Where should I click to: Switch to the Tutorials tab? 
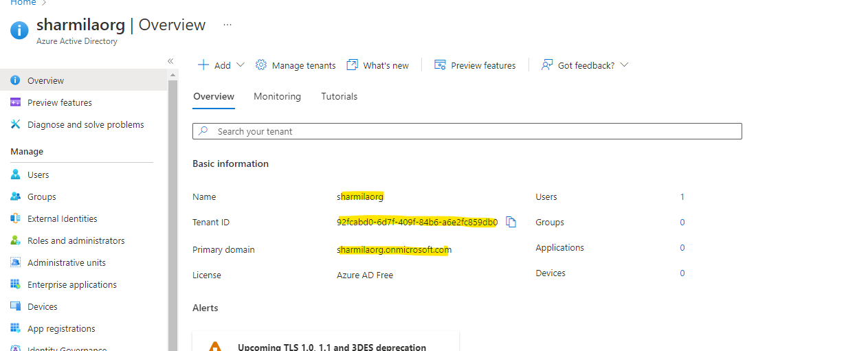click(x=340, y=97)
